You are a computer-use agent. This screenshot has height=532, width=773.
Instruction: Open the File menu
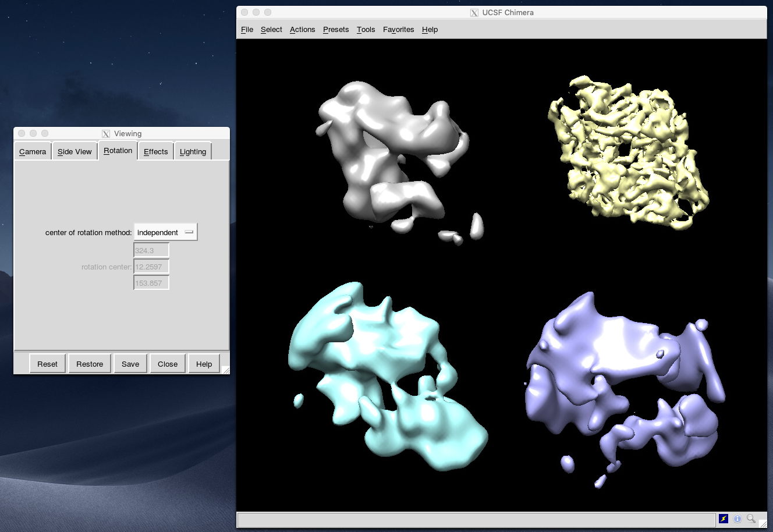[x=247, y=30]
